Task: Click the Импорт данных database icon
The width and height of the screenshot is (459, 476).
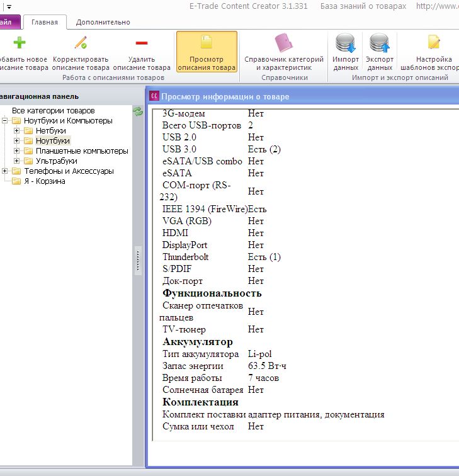Action: click(346, 43)
